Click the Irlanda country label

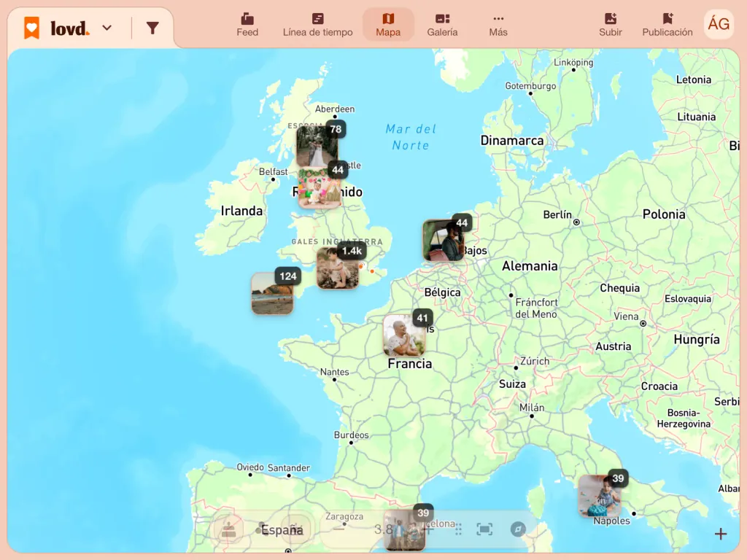tap(241, 211)
